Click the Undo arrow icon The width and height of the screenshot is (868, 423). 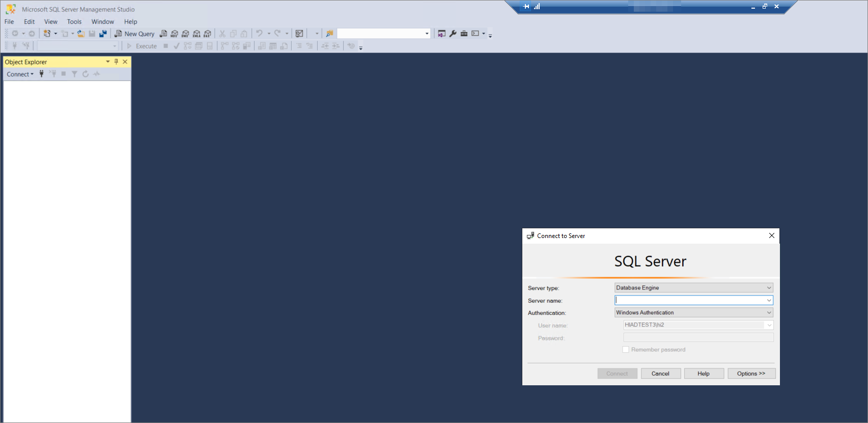259,34
